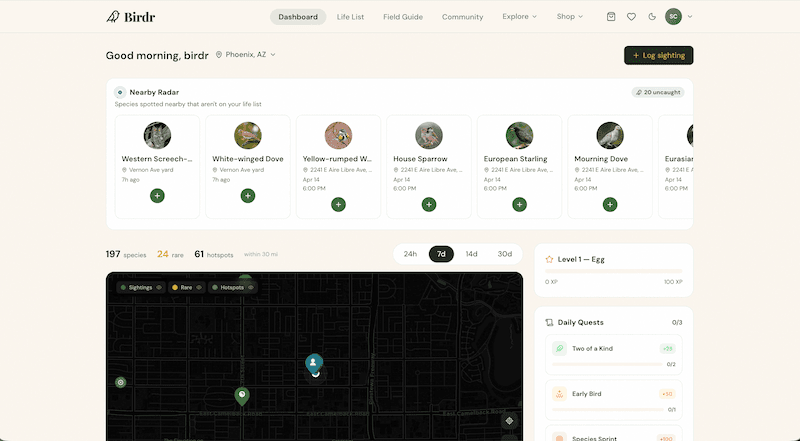Viewport: 800px width, 441px height.
Task: Click the Birdr bird logo
Action: point(113,16)
